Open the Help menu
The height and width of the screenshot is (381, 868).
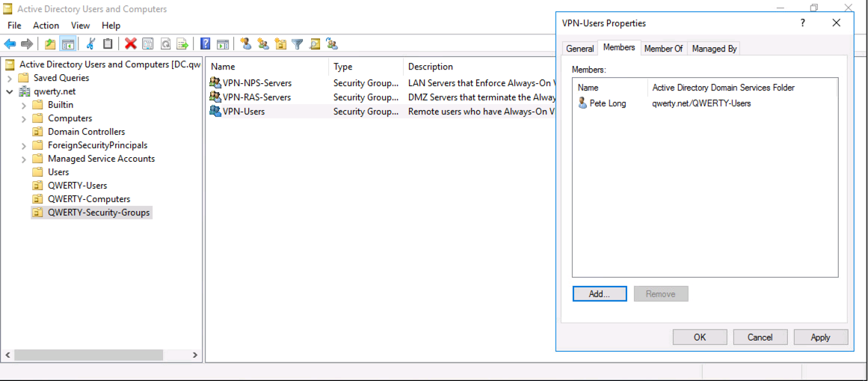(111, 25)
